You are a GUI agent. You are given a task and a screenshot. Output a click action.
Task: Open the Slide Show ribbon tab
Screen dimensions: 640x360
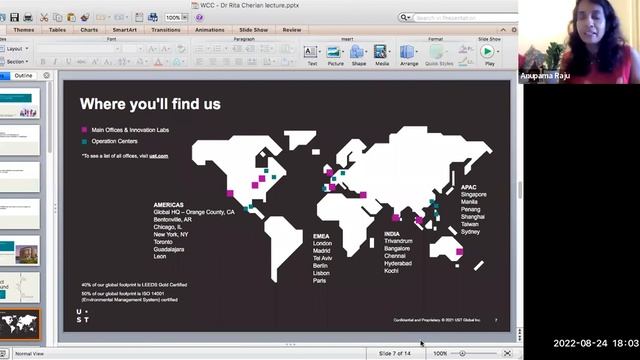[x=253, y=30]
